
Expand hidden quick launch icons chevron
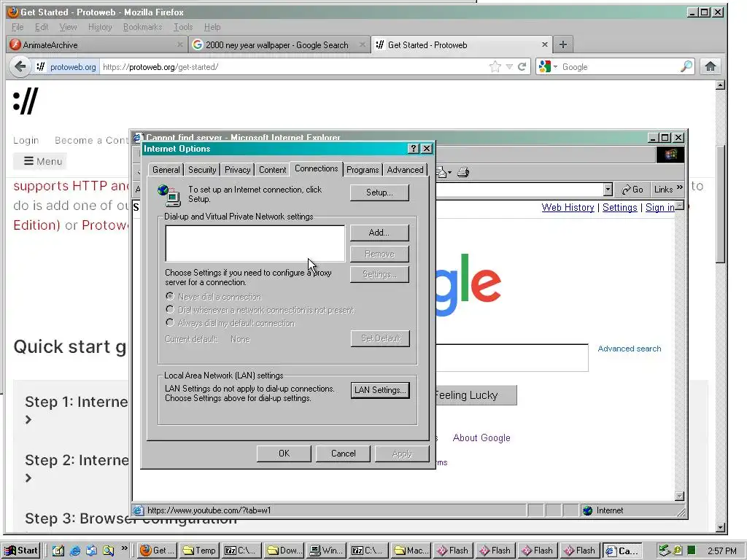tap(124, 548)
